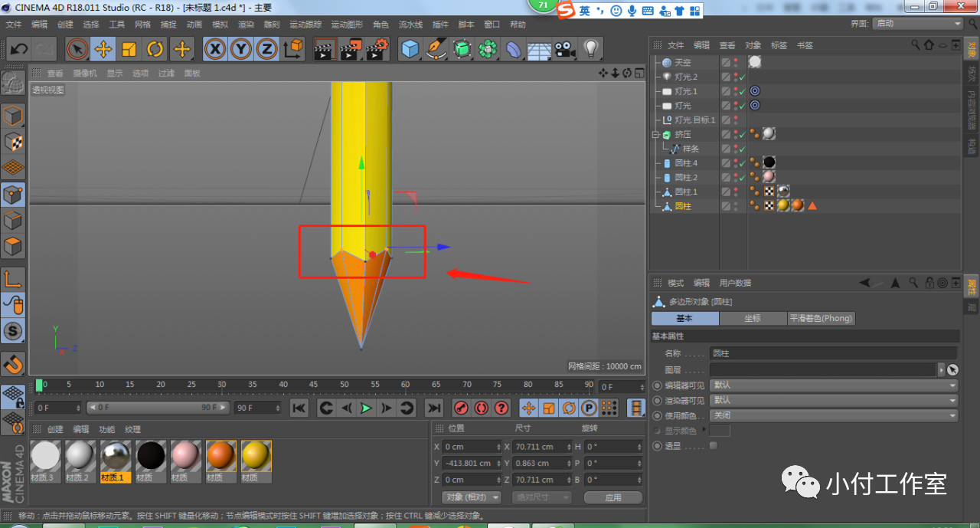Open the 编辑器可见 dropdown
Viewport: 980px width, 528px height.
point(834,385)
